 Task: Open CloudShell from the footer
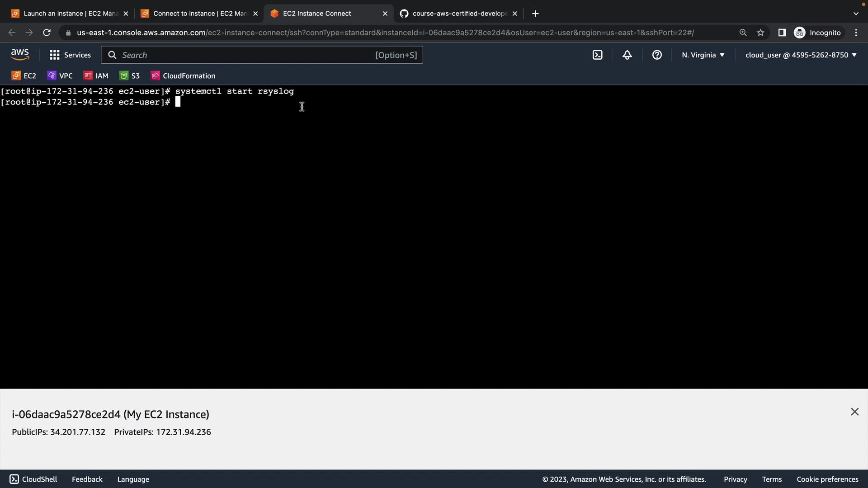(x=33, y=479)
